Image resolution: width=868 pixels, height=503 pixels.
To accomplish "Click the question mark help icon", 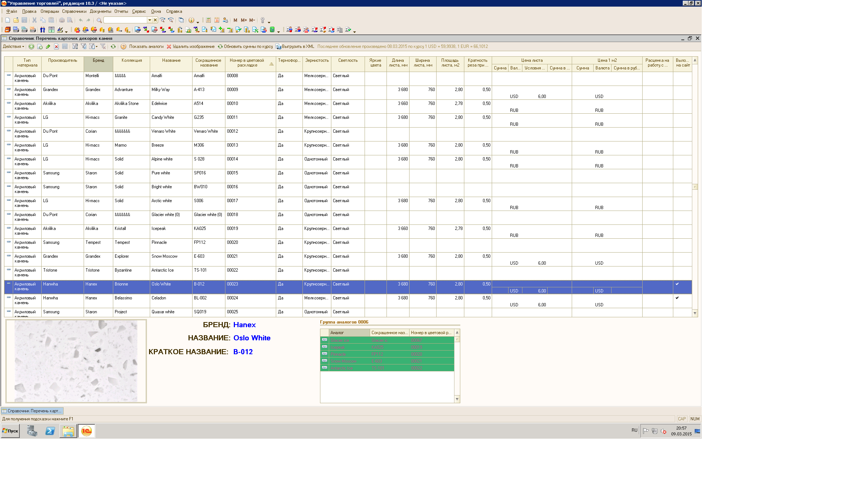I will click(x=123, y=46).
